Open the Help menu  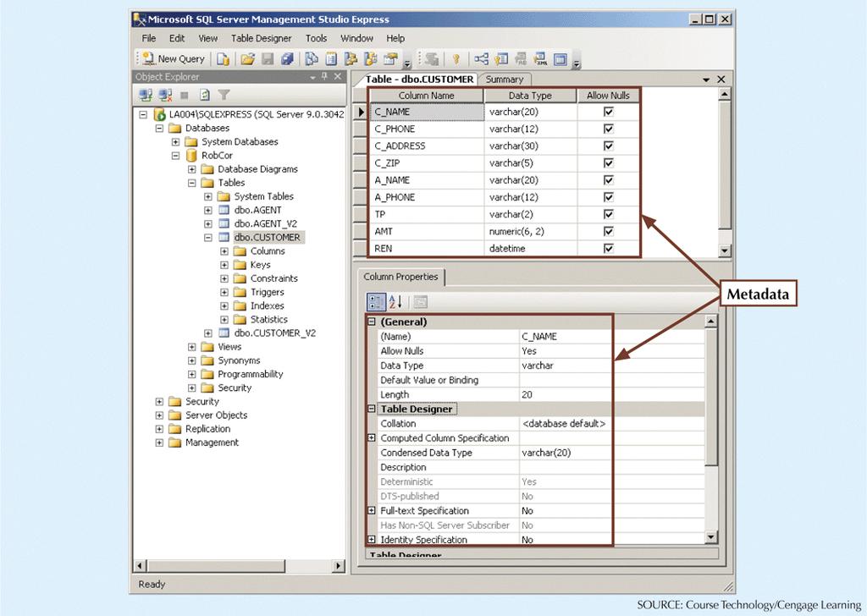[x=395, y=38]
